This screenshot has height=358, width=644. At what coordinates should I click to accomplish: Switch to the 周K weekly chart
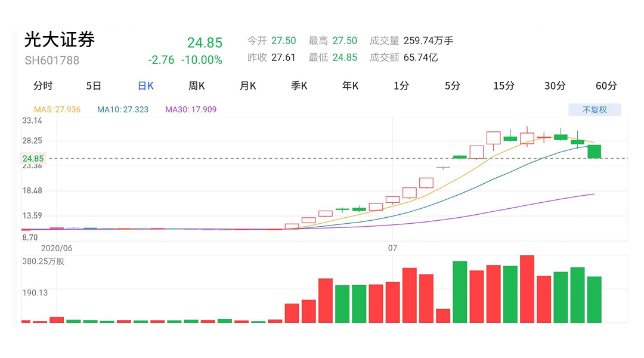pos(196,85)
